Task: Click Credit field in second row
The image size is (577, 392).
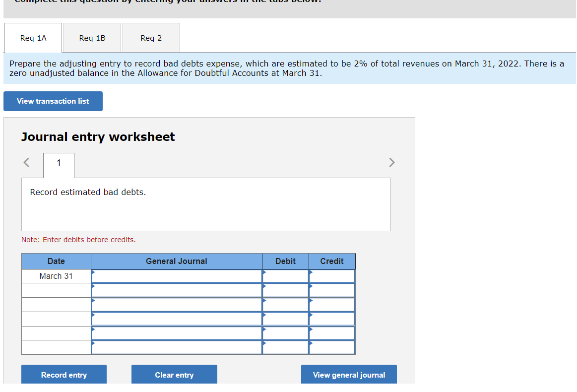Action: point(332,290)
